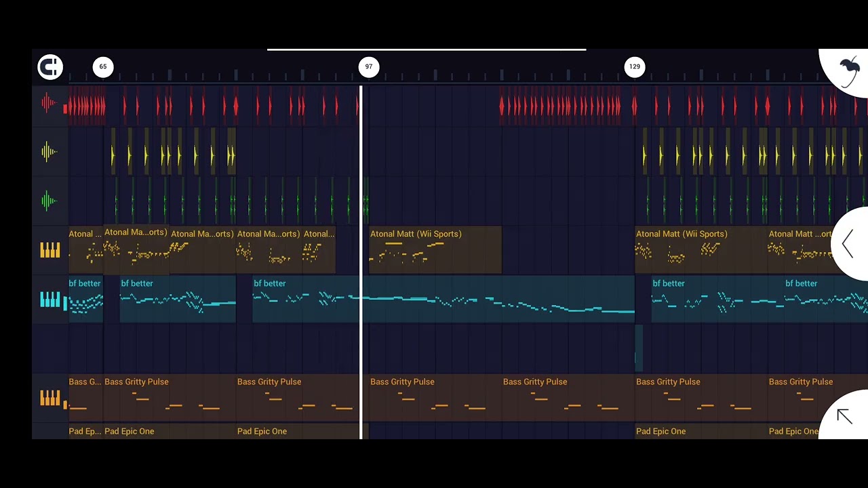This screenshot has height=488, width=868.
Task: Select the Bass Gritty Pulse track piano icon
Action: click(x=50, y=398)
